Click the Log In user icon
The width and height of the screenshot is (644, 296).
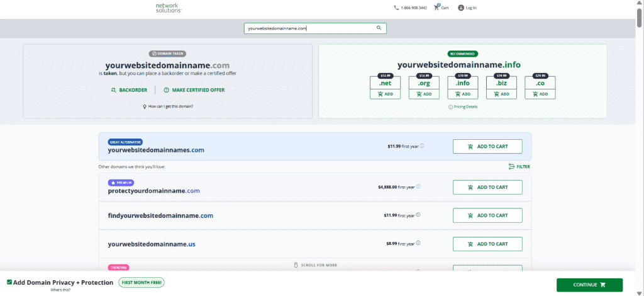[x=460, y=8]
